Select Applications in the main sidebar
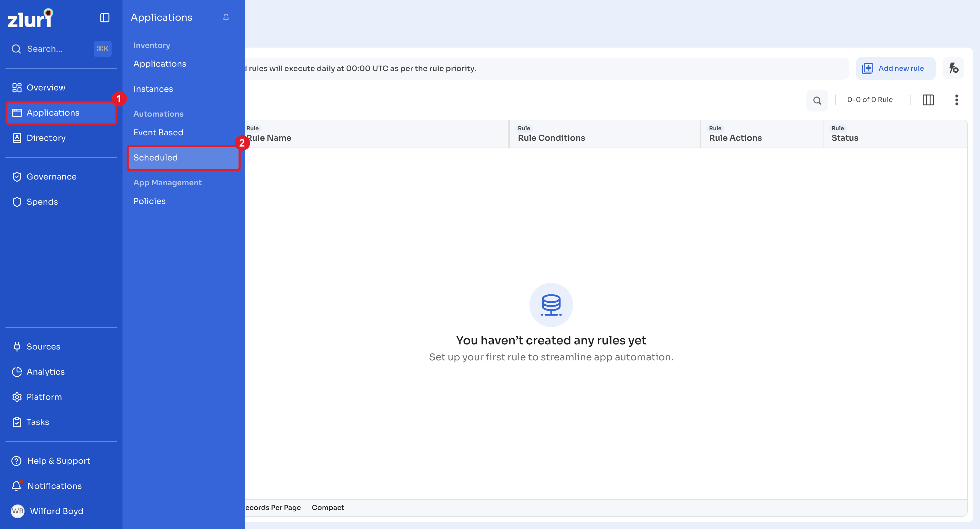The width and height of the screenshot is (980, 529). [x=61, y=113]
